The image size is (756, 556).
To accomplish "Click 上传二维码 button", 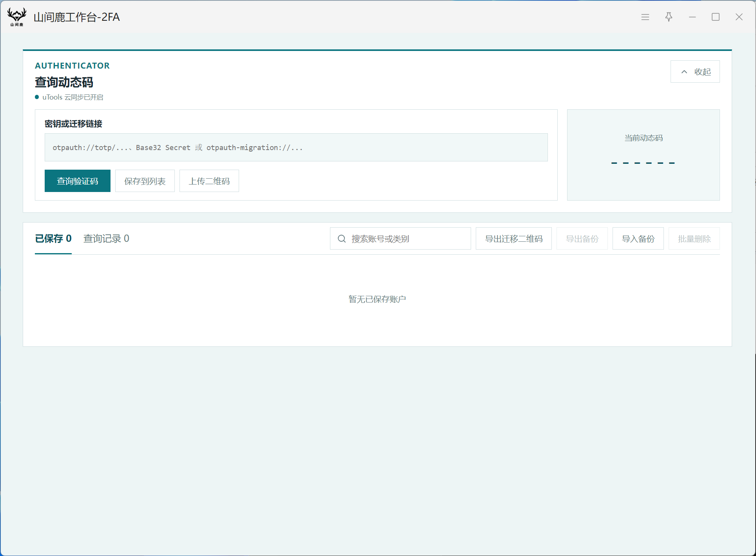I will [x=209, y=181].
